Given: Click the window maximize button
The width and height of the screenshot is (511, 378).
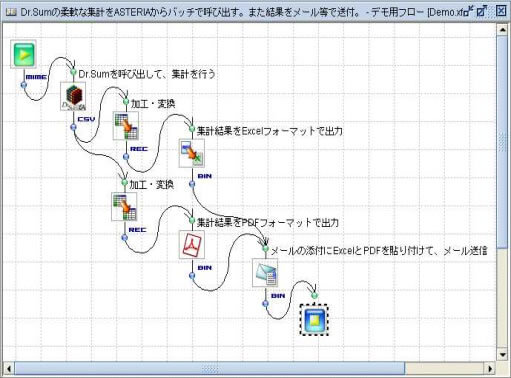Looking at the screenshot, I should coord(481,12).
